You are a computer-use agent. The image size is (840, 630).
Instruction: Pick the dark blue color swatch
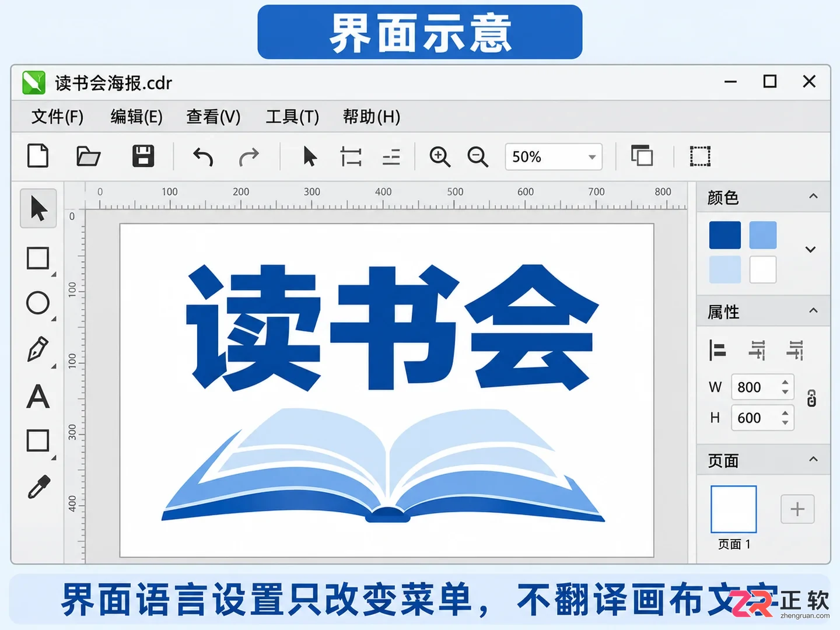coord(725,235)
